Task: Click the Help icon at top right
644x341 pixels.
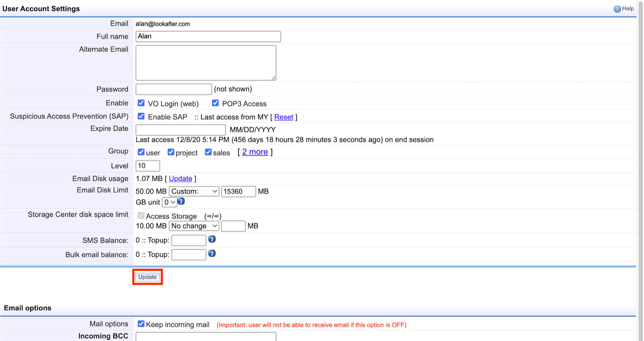Action: tap(617, 9)
